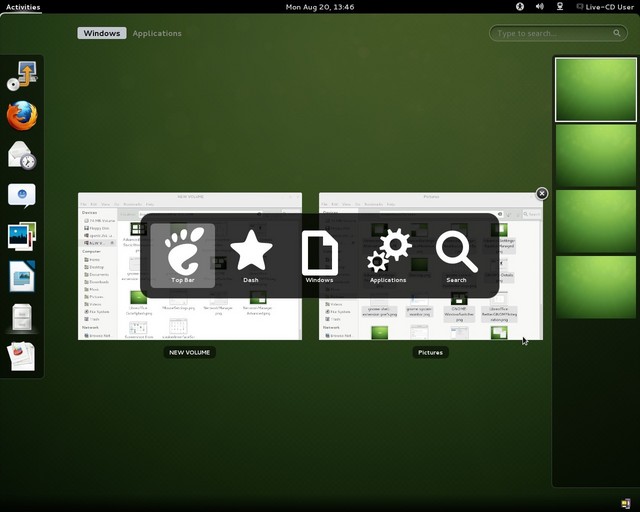Image resolution: width=640 pixels, height=512 pixels.
Task: Switch to the Applications view tab
Action: (157, 33)
